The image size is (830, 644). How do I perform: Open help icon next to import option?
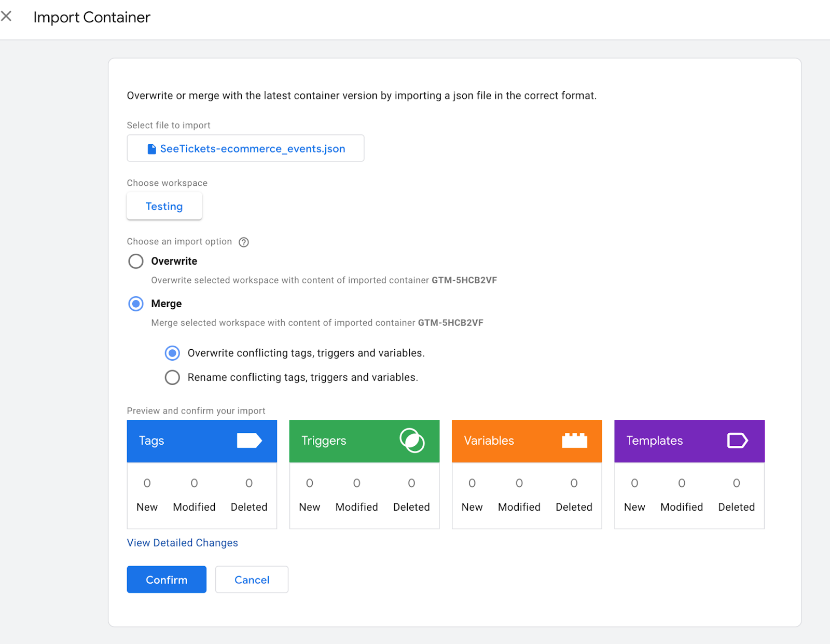tap(244, 242)
